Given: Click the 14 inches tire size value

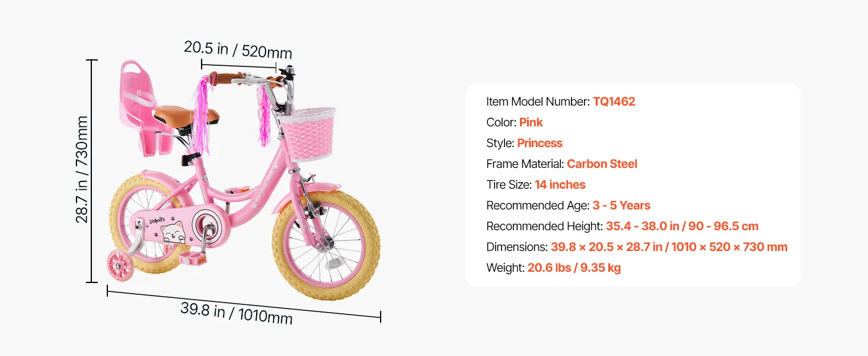Looking at the screenshot, I should coord(560,185).
